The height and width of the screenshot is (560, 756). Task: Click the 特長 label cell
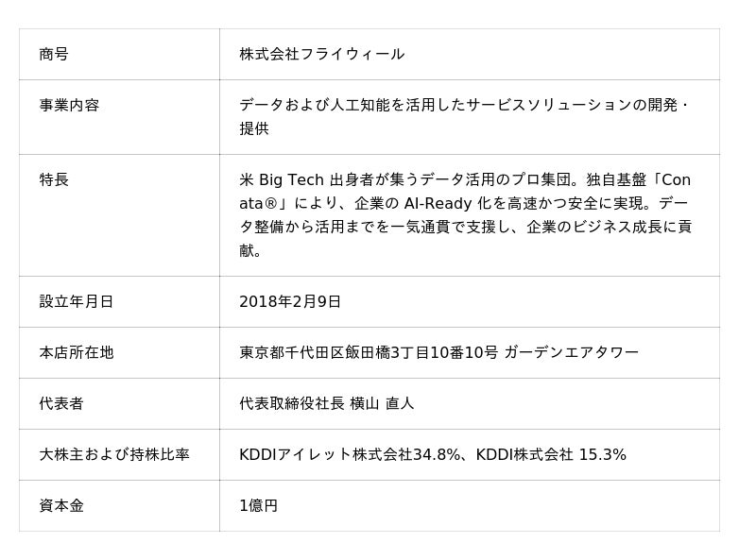[54, 179]
